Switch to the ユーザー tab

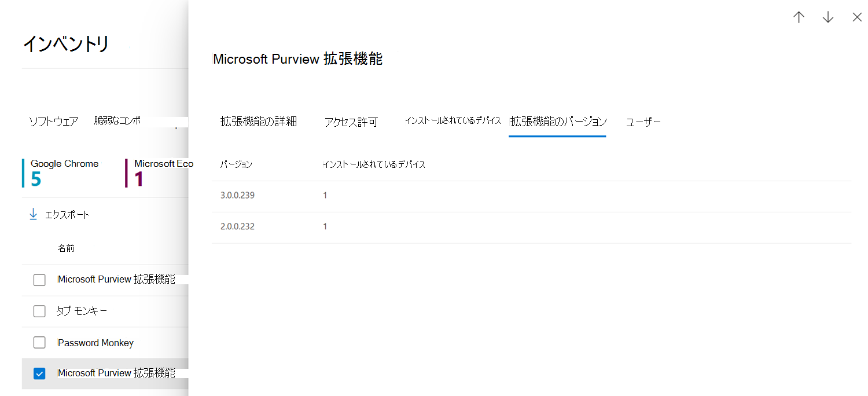643,122
